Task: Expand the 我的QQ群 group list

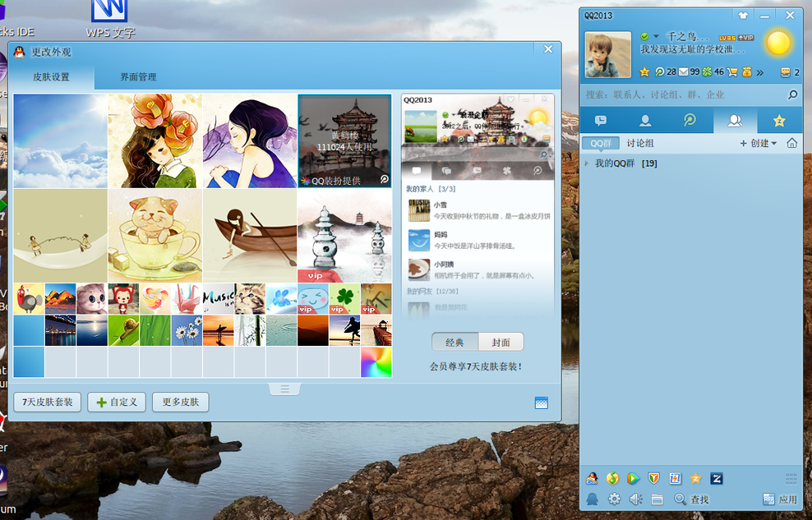Action: coord(587,163)
